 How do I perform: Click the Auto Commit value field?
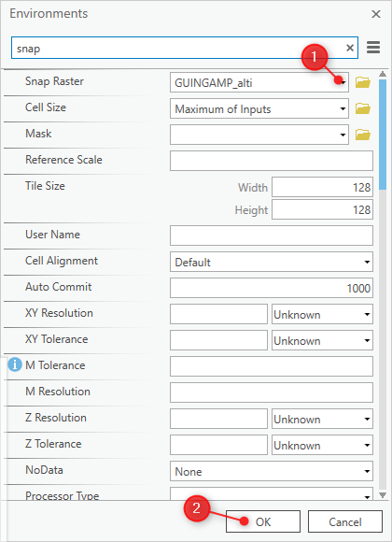tap(272, 288)
